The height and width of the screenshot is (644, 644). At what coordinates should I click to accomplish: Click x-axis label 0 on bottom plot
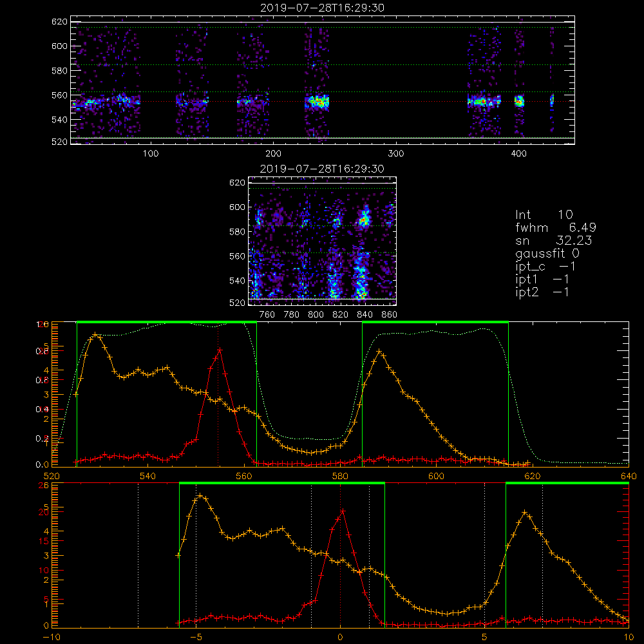[x=340, y=637]
